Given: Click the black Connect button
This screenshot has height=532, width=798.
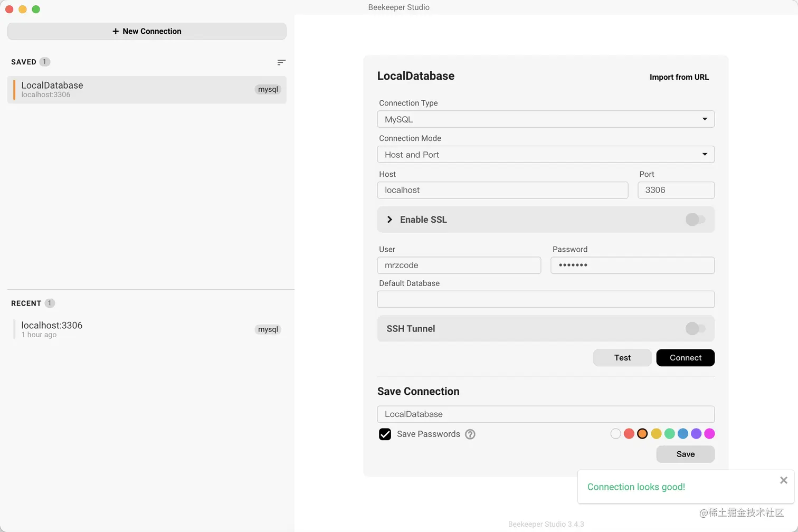Looking at the screenshot, I should pos(686,358).
